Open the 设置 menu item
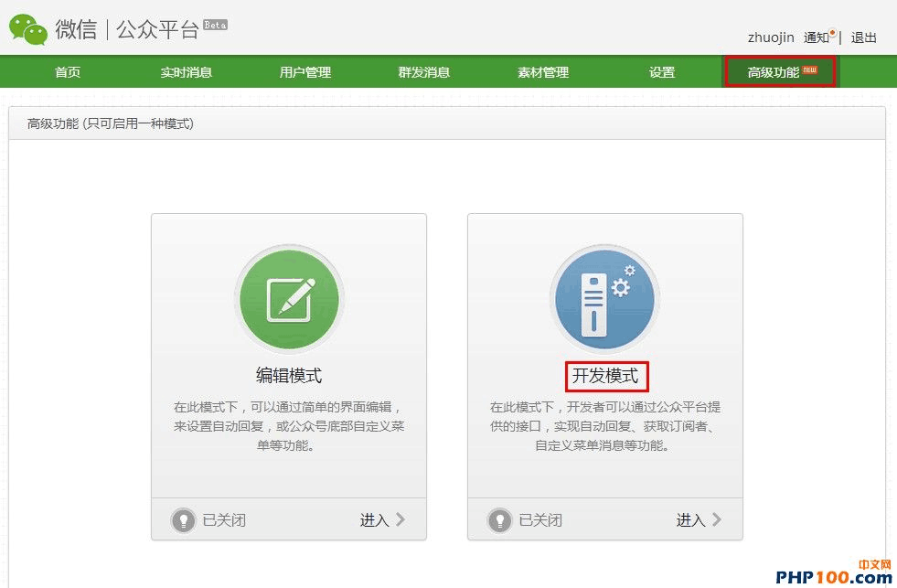 click(662, 72)
